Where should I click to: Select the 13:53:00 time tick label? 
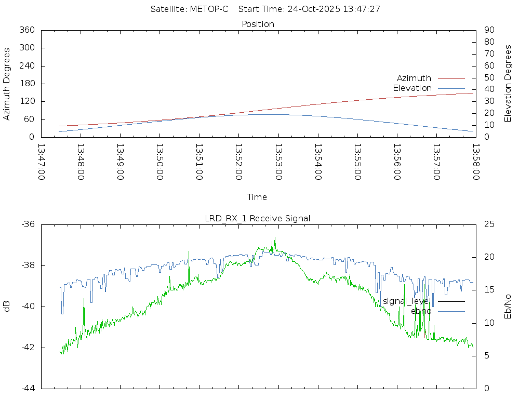coord(278,162)
